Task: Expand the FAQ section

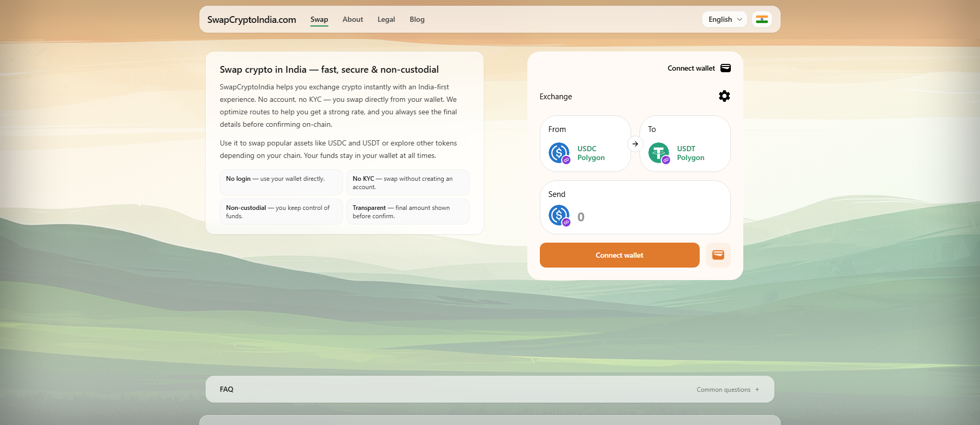Action: click(490, 389)
